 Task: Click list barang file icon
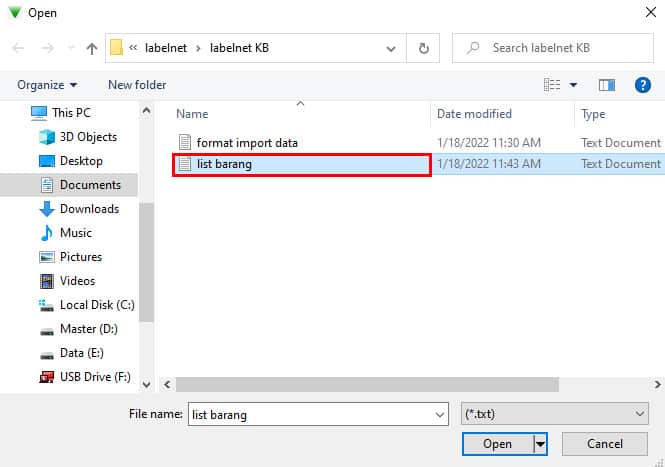184,164
